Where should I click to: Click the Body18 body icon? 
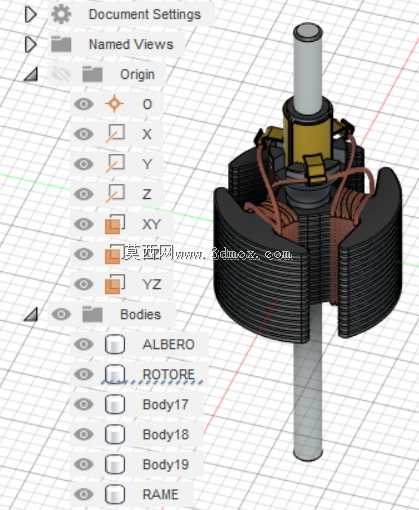(x=115, y=434)
